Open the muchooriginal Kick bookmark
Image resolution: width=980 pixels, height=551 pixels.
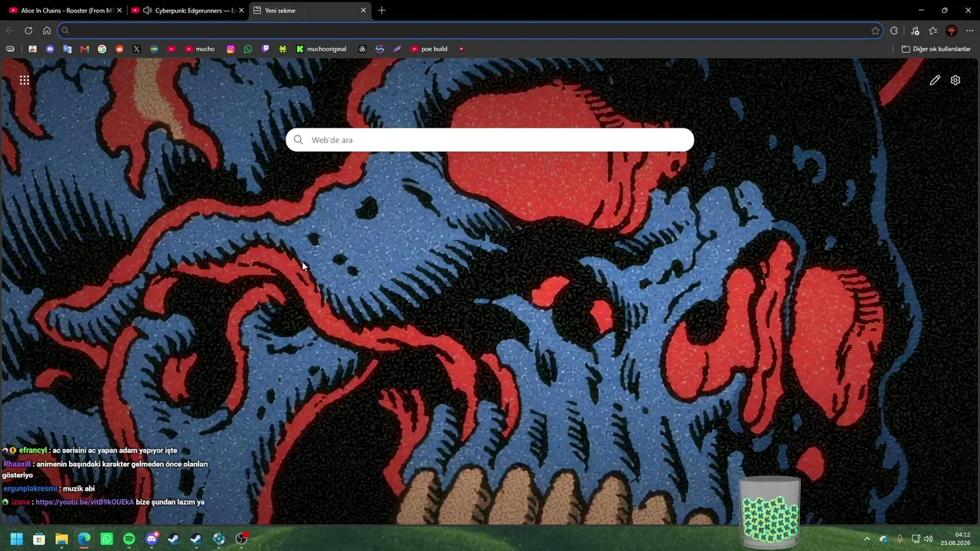coord(322,49)
